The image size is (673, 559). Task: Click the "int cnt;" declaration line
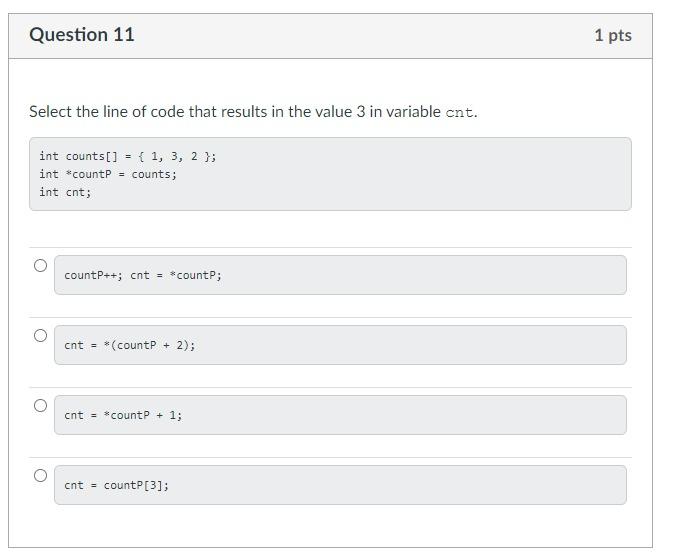65,192
